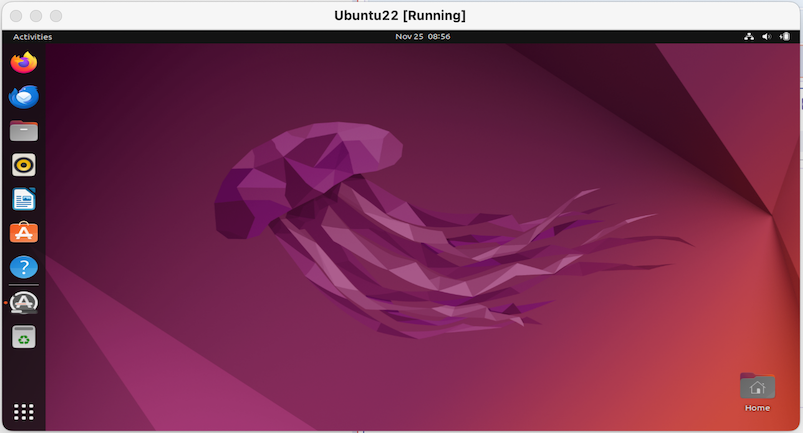The width and height of the screenshot is (803, 433).
Task: Click the network status icon
Action: [749, 36]
